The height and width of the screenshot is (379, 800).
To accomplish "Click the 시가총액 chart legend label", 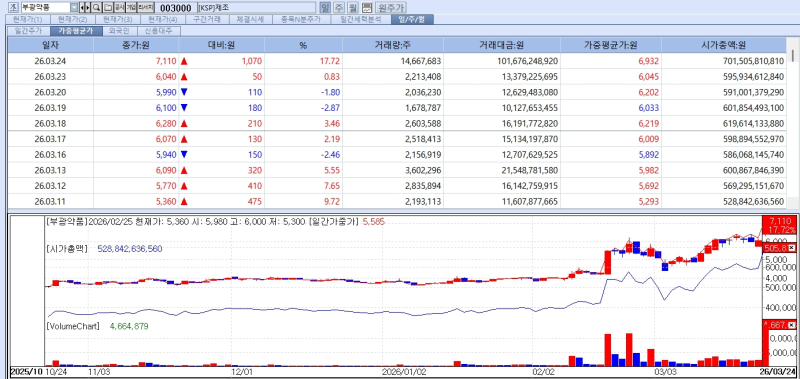I will tap(66, 249).
